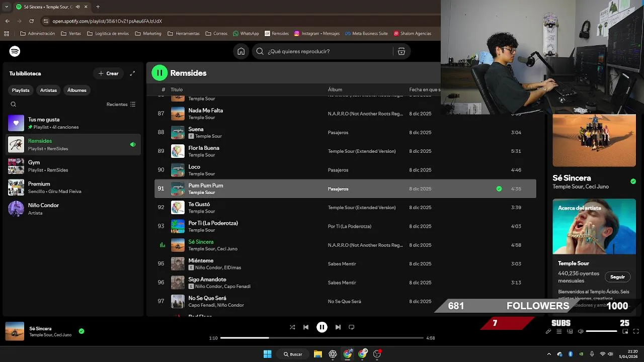The width and height of the screenshot is (644, 362).
Task: Open a new browser tab
Action: pyautogui.click(x=98, y=7)
